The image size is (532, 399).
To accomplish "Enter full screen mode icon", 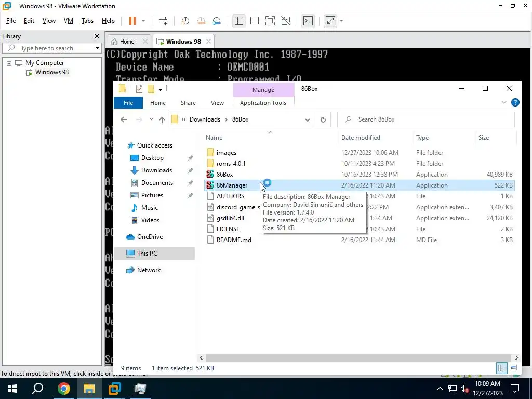I will 270,21.
